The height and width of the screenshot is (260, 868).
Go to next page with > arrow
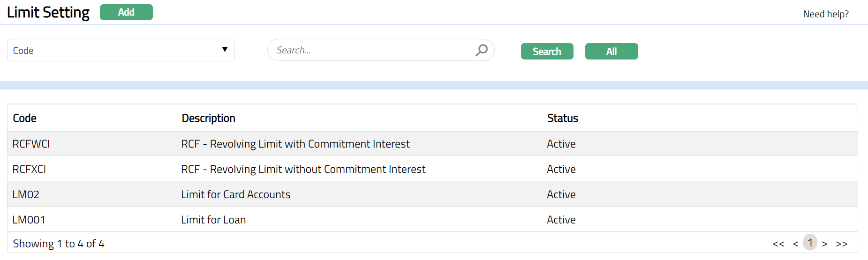[824, 244]
